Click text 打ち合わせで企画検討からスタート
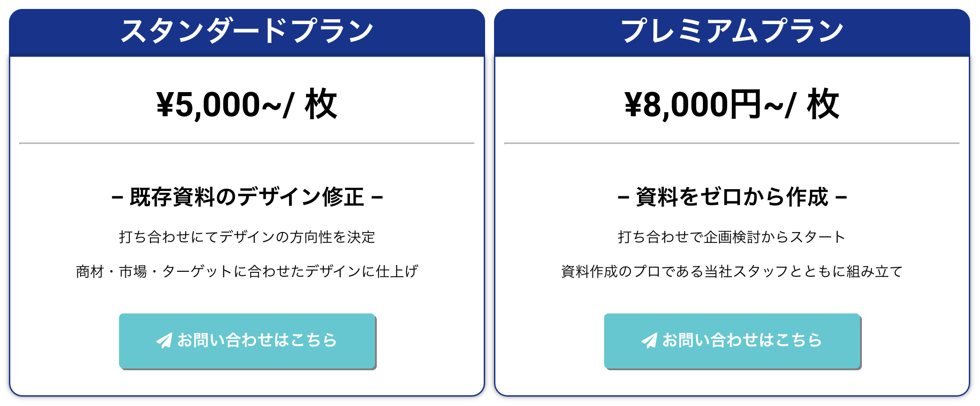 tap(732, 237)
